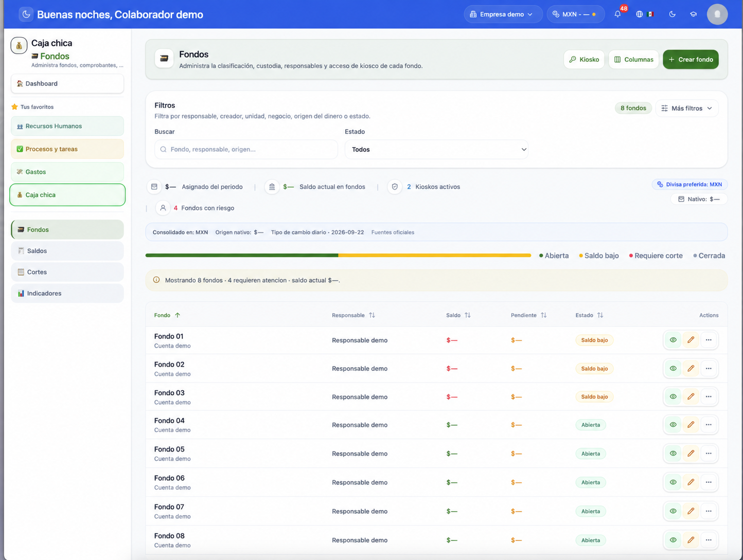
Task: Go to Saldos in the sidebar
Action: [67, 251]
